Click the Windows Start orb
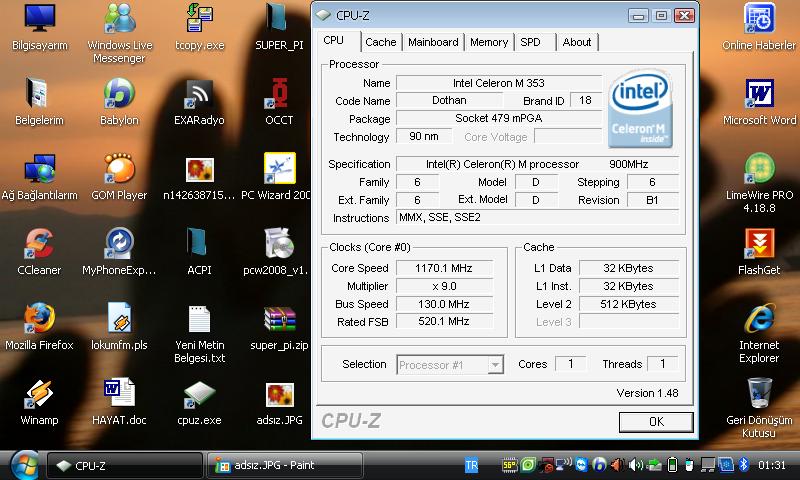 click(23, 465)
